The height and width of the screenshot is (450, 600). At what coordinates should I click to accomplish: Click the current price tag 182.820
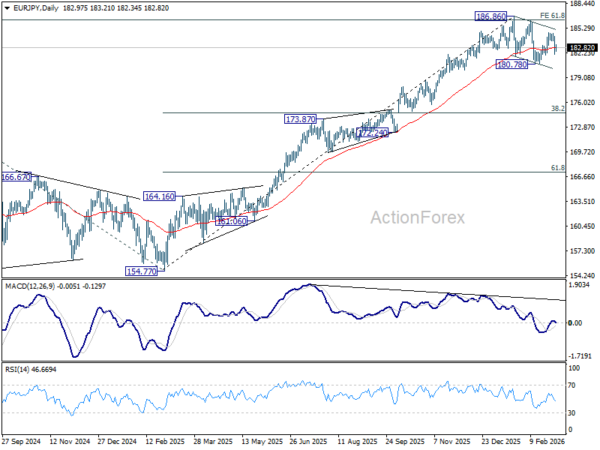click(582, 48)
